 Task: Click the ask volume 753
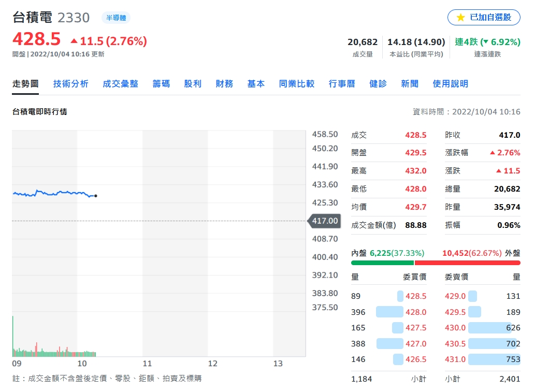(x=513, y=359)
